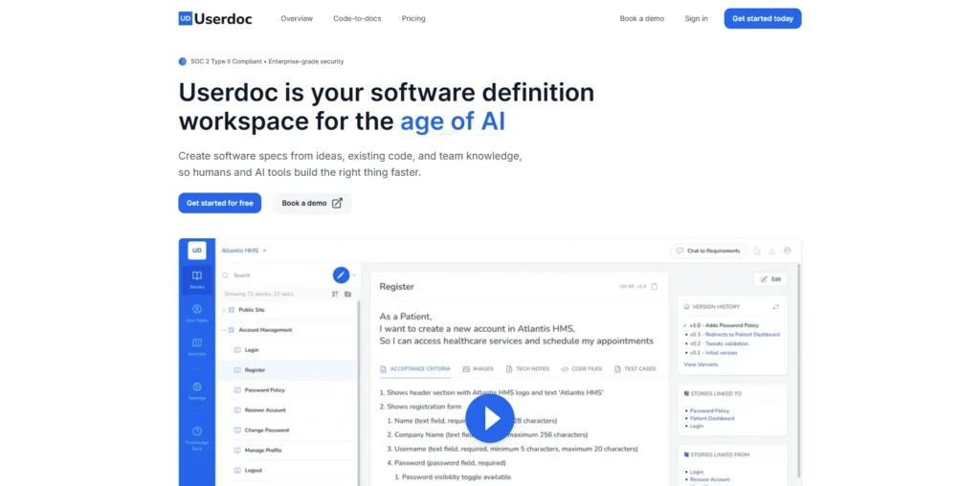Open version v0.1 Initial version
Screen dimensions: 980x486
(x=713, y=353)
